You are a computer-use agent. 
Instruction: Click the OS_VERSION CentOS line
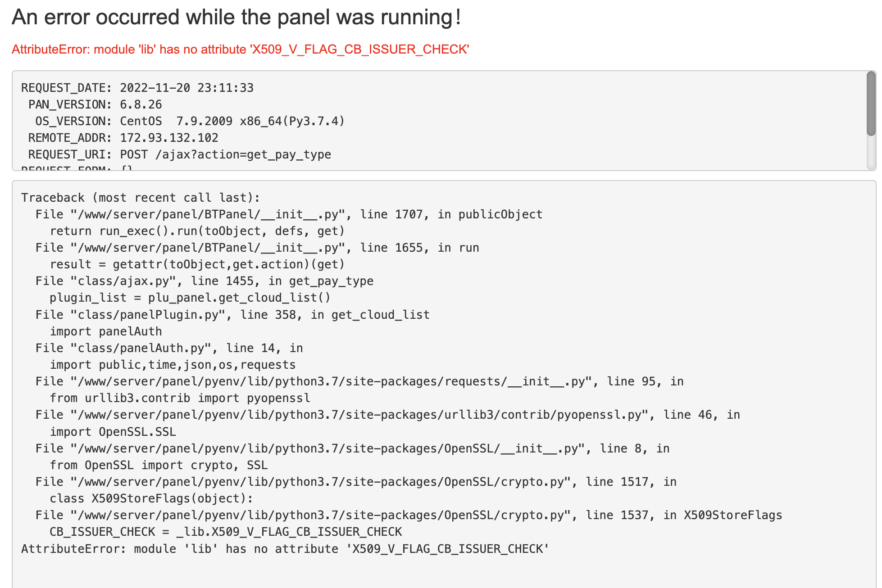point(190,121)
